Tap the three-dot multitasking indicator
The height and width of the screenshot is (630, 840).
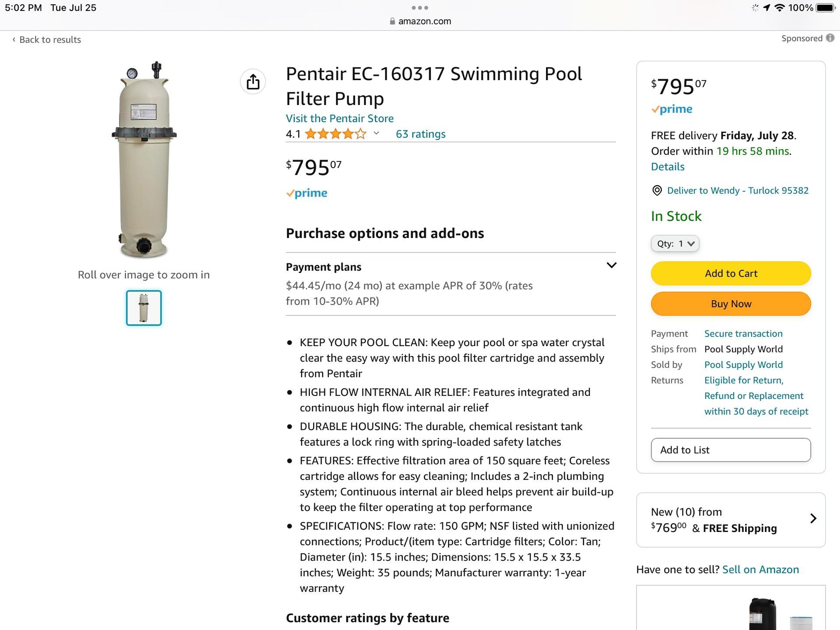(x=420, y=7)
